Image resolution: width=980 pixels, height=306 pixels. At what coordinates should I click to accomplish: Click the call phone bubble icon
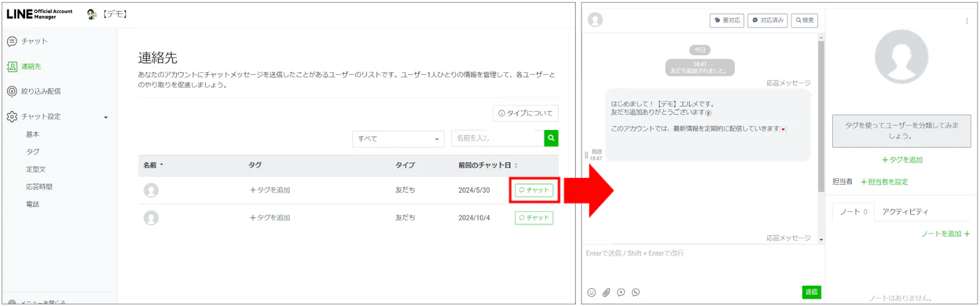[636, 293]
